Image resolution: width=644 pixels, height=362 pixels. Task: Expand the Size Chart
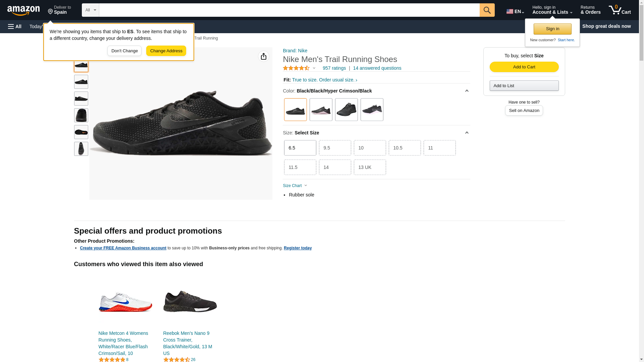295,186
